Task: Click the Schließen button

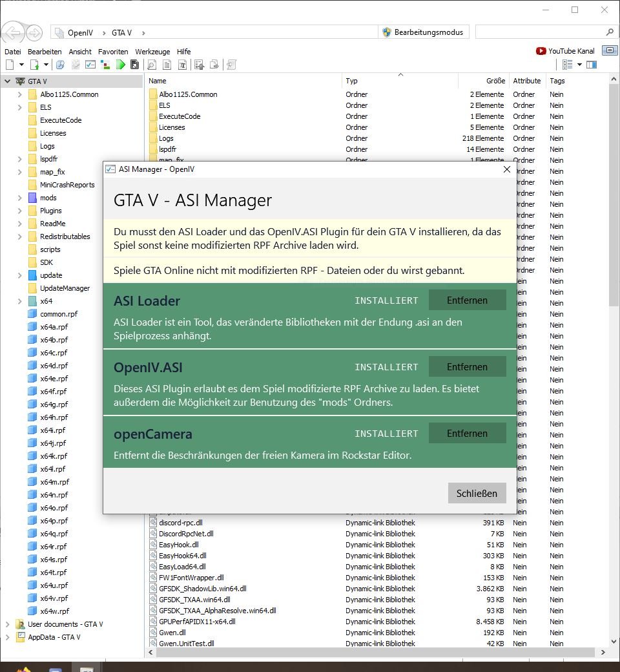Action: [x=477, y=493]
